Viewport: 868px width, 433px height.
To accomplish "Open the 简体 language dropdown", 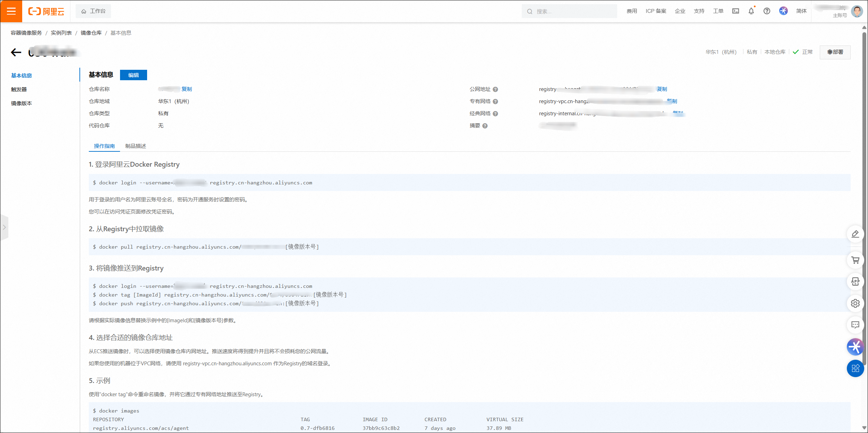I will pyautogui.click(x=801, y=11).
